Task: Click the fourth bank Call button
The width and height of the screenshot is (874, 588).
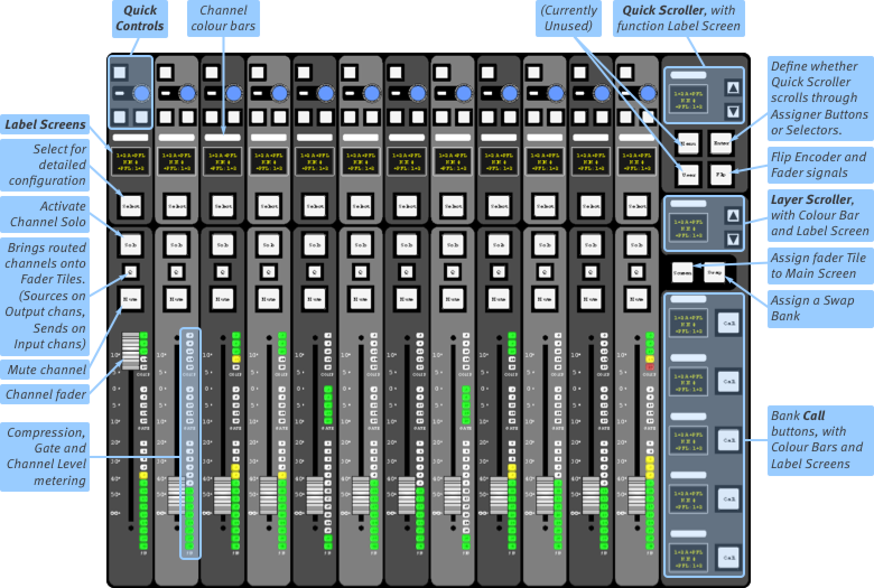Action: [729, 499]
